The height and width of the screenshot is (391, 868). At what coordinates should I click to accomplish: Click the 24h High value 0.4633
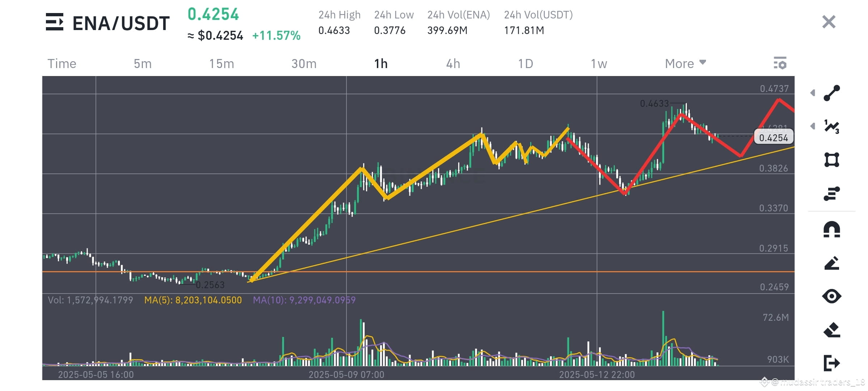point(334,30)
